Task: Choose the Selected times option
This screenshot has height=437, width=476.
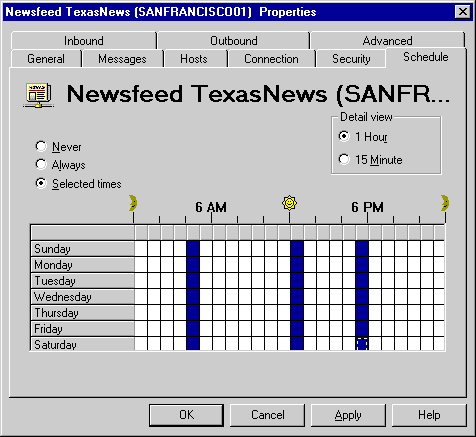Action: (41, 183)
